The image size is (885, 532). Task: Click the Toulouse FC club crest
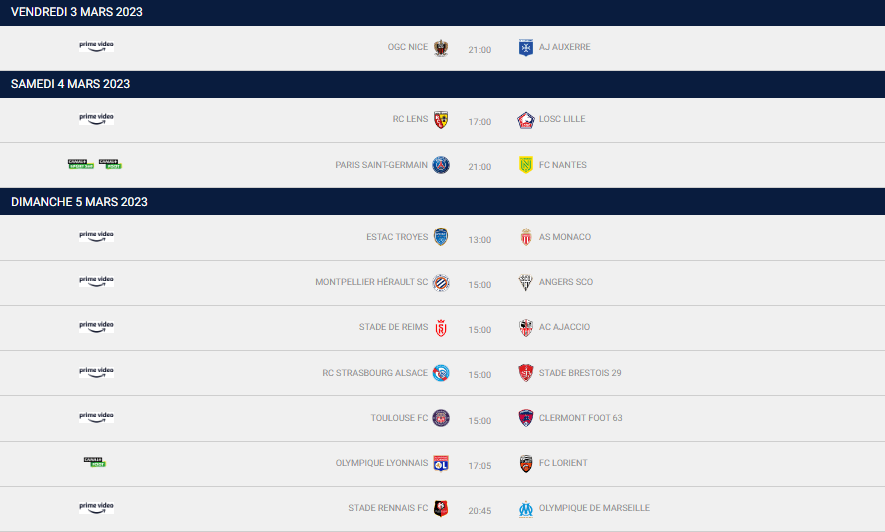pos(441,418)
